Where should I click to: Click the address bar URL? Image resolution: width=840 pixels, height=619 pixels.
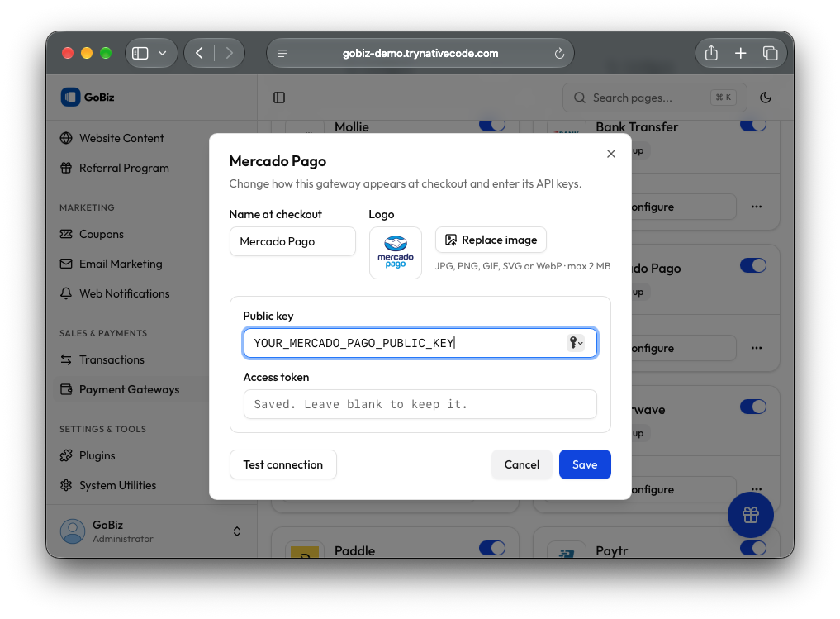click(420, 53)
